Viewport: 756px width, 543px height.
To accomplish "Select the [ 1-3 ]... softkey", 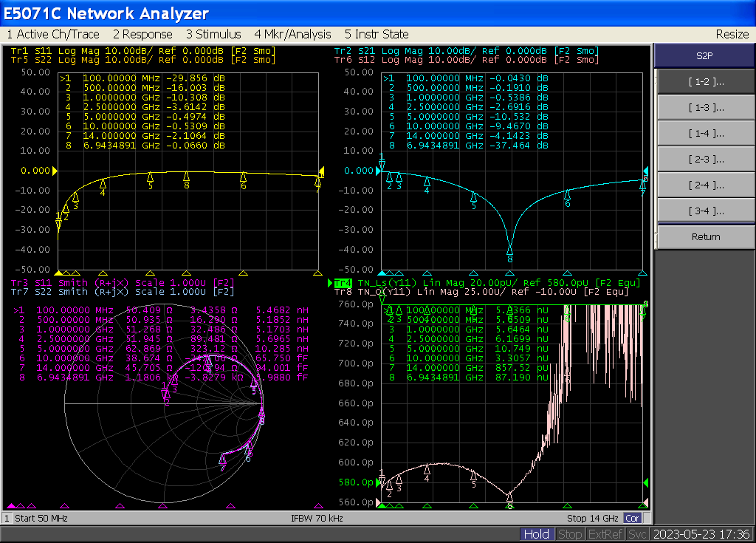I will coord(707,107).
